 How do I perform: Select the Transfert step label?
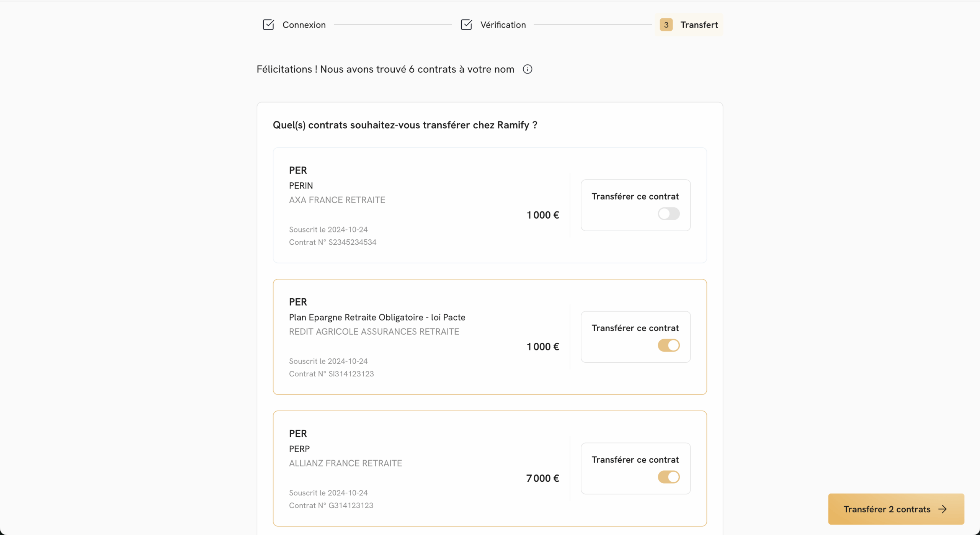(699, 25)
